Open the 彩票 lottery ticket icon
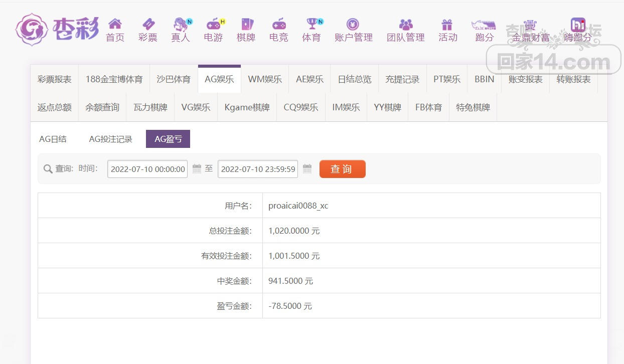624x364 pixels. [148, 24]
